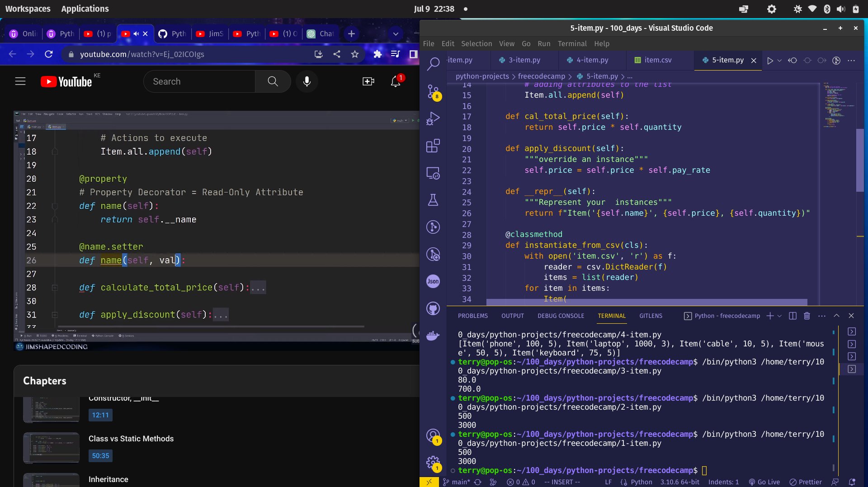868x487 pixels.
Task: Switch to the item.csv editor tab
Action: coord(658,60)
